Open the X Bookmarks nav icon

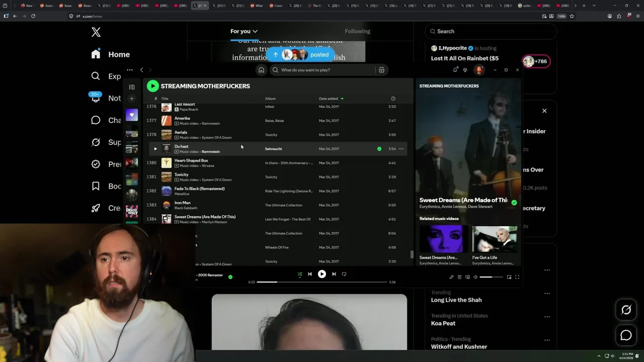click(96, 186)
